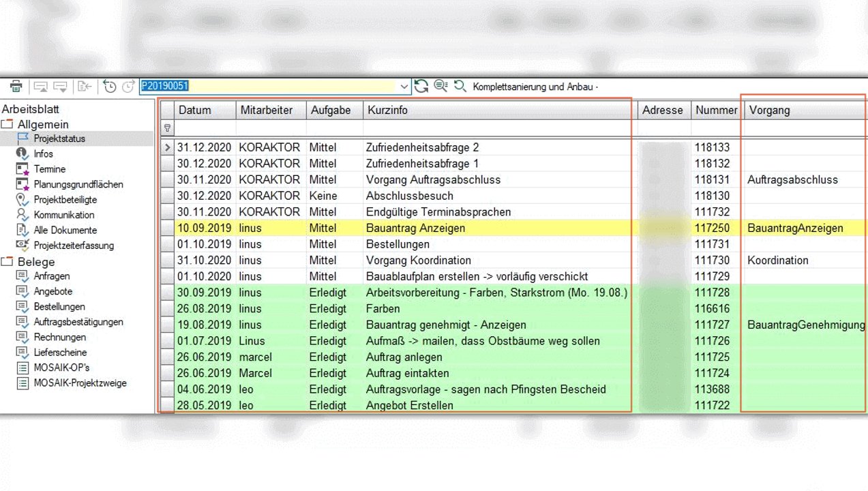868x491 pixels.
Task: Click the magnifier search icon before Komplettsanierung
Action: [x=460, y=87]
